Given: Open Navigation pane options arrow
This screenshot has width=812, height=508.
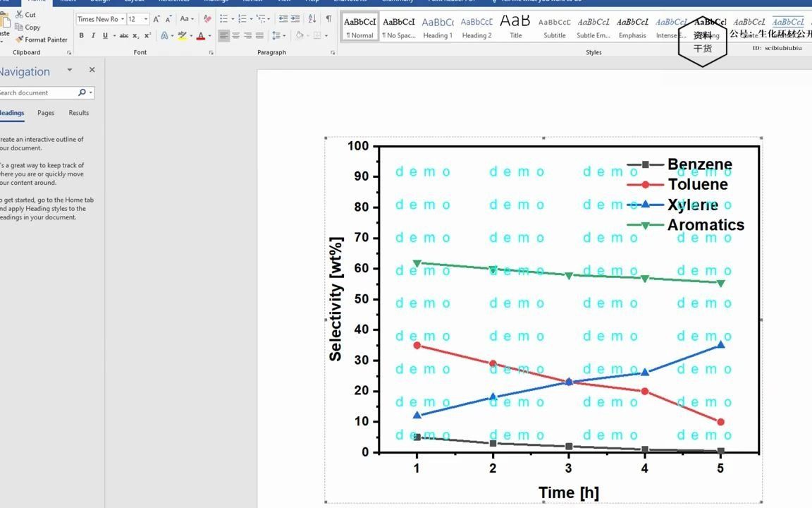Looking at the screenshot, I should pos(69,69).
